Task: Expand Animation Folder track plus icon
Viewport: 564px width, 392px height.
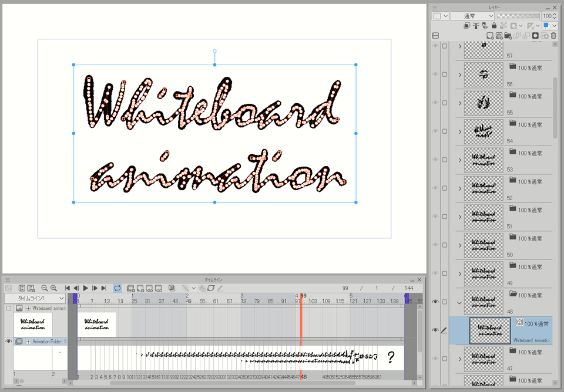Action: point(28,342)
